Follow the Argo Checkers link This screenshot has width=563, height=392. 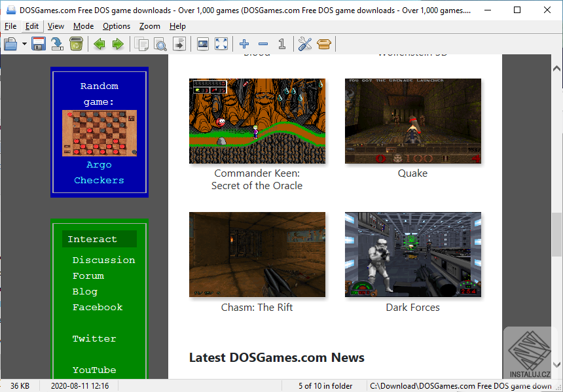click(x=99, y=172)
